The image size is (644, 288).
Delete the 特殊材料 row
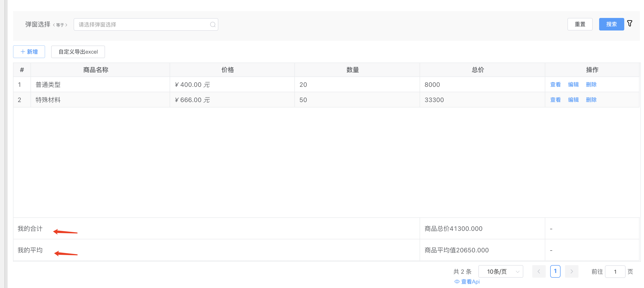click(x=591, y=100)
